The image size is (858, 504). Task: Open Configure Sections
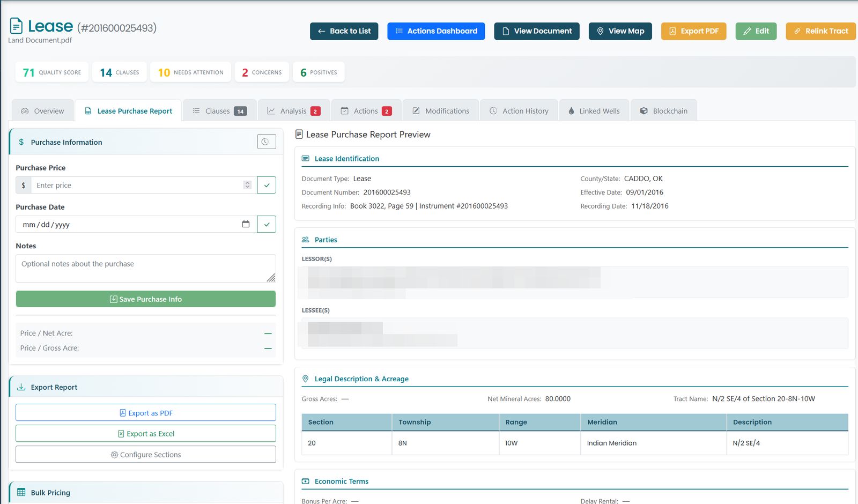coord(146,454)
